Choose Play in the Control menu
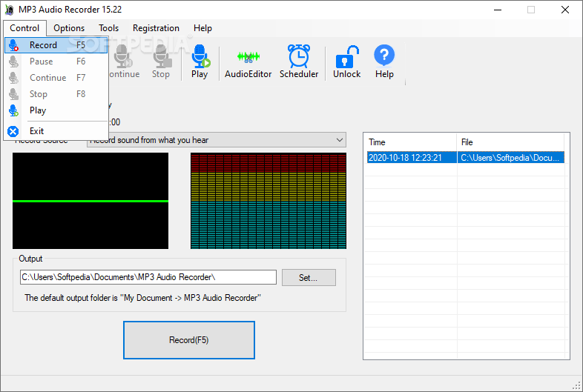The height and width of the screenshot is (392, 583). click(56, 110)
